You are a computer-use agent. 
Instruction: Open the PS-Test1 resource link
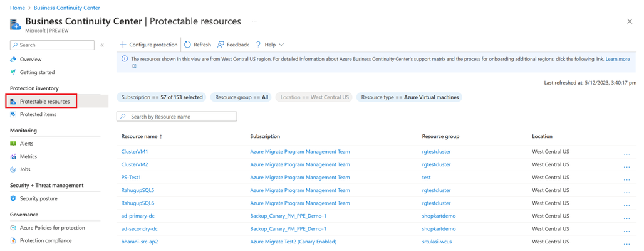(131, 178)
